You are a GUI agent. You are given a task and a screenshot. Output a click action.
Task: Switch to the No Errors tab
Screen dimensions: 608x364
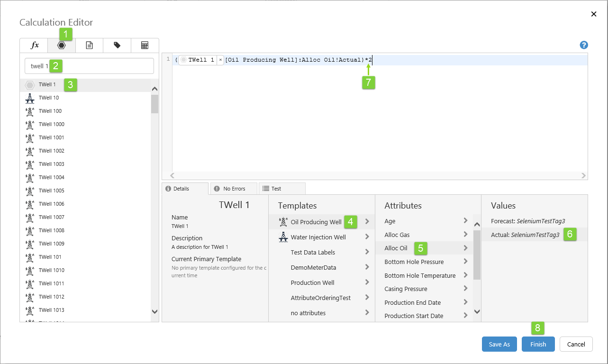point(234,189)
